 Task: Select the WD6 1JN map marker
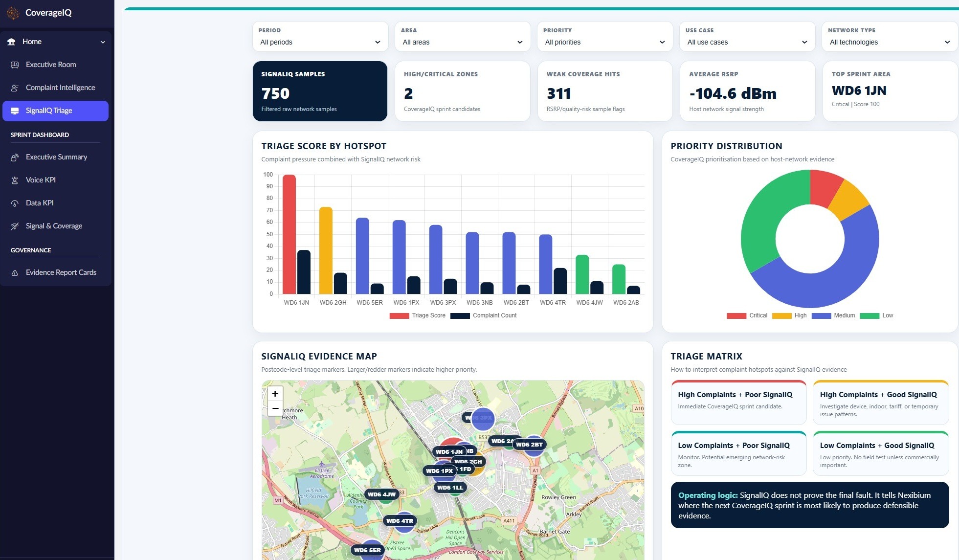[449, 451]
